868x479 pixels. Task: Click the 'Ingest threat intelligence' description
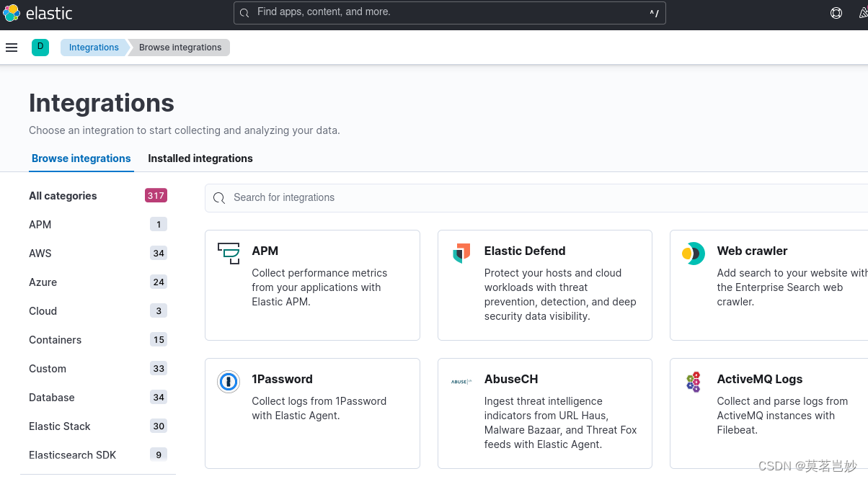(561, 423)
